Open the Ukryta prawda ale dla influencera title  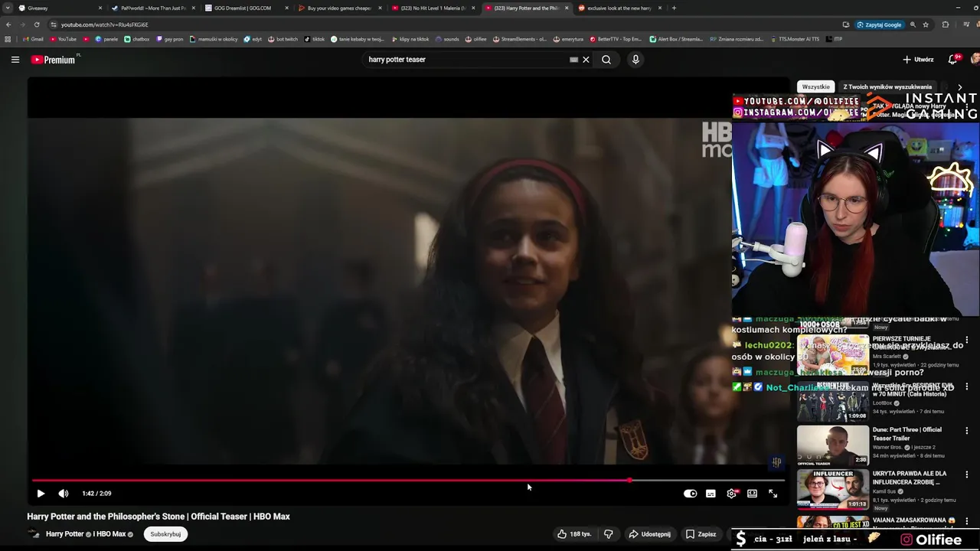click(910, 478)
